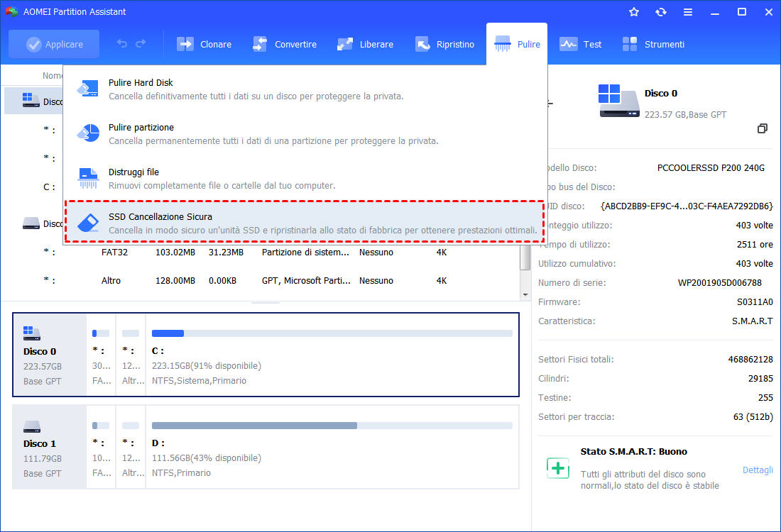Select first small FAT partition of Disco 0
Viewport: 781px width, 532px height.
101,355
